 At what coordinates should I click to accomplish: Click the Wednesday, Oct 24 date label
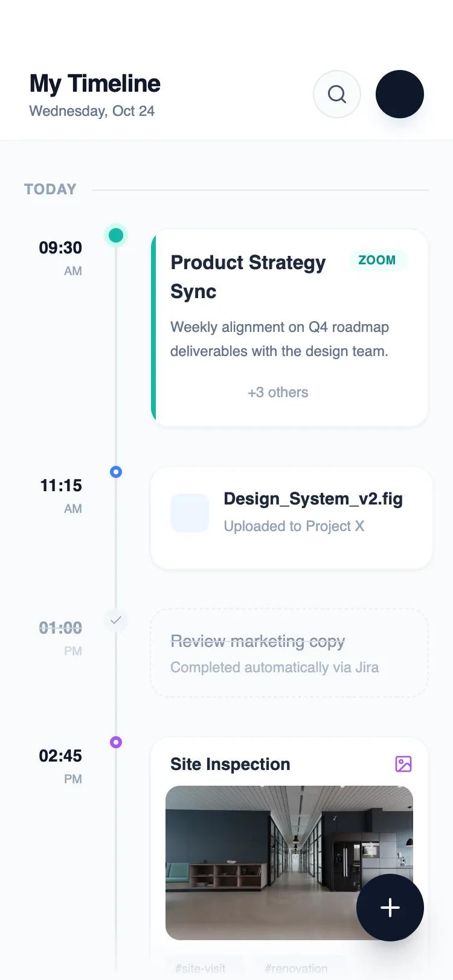92,111
